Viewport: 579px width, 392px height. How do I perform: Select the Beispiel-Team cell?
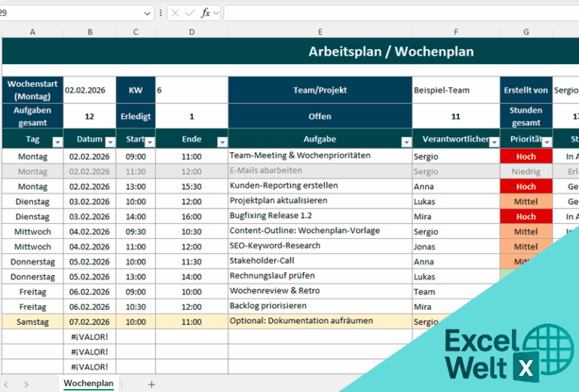coord(456,90)
